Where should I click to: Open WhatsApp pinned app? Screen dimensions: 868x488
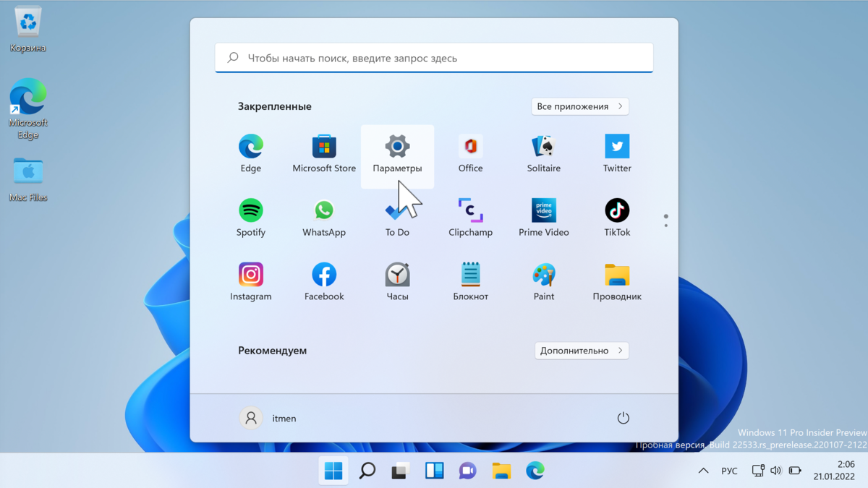tap(324, 219)
